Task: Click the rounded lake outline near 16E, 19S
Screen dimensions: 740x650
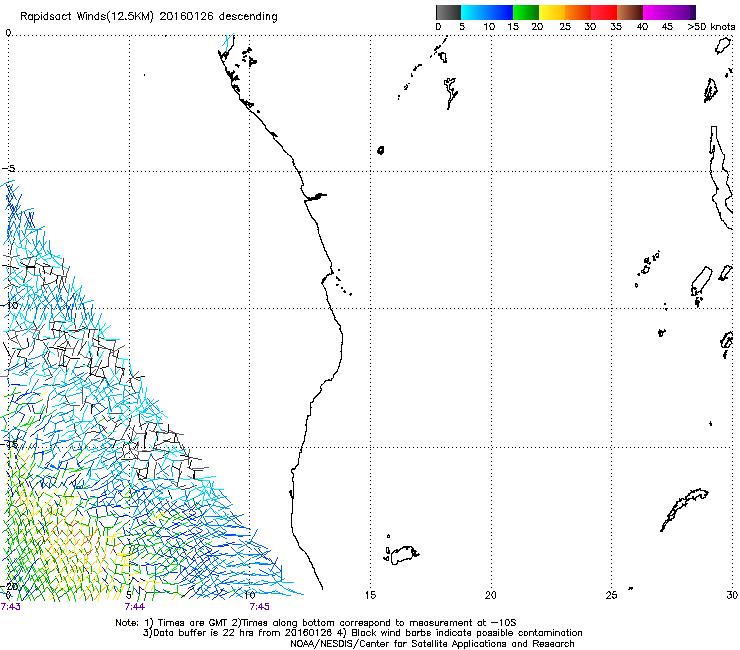Action: [404, 555]
